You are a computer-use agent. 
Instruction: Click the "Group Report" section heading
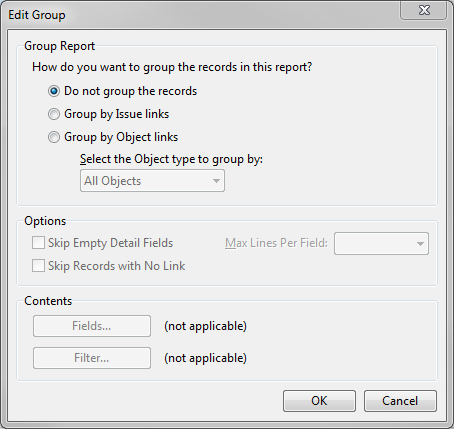coord(59,46)
